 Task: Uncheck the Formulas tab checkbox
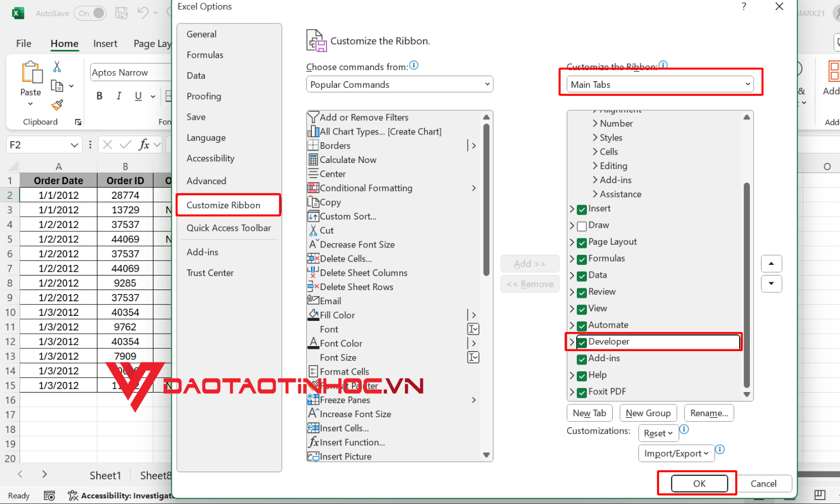tap(582, 259)
